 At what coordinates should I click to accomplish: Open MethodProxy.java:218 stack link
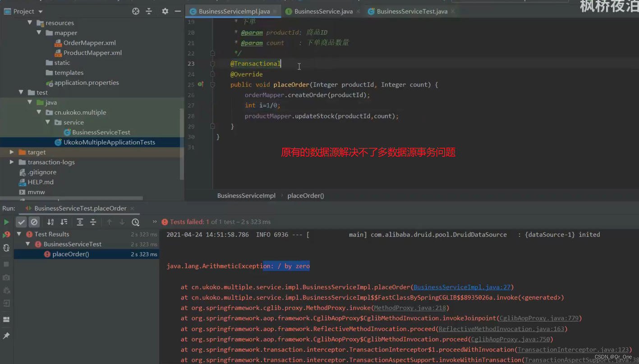coord(409,308)
